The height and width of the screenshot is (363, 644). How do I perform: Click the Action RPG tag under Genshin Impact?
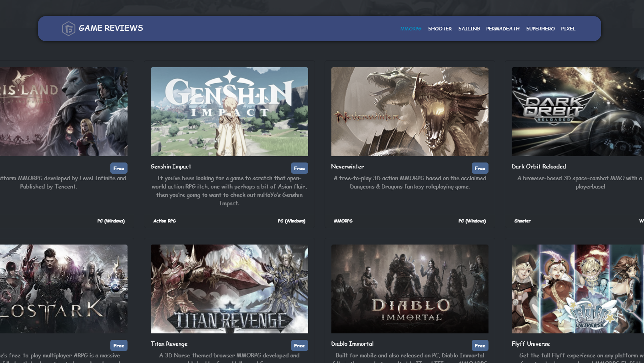164,221
